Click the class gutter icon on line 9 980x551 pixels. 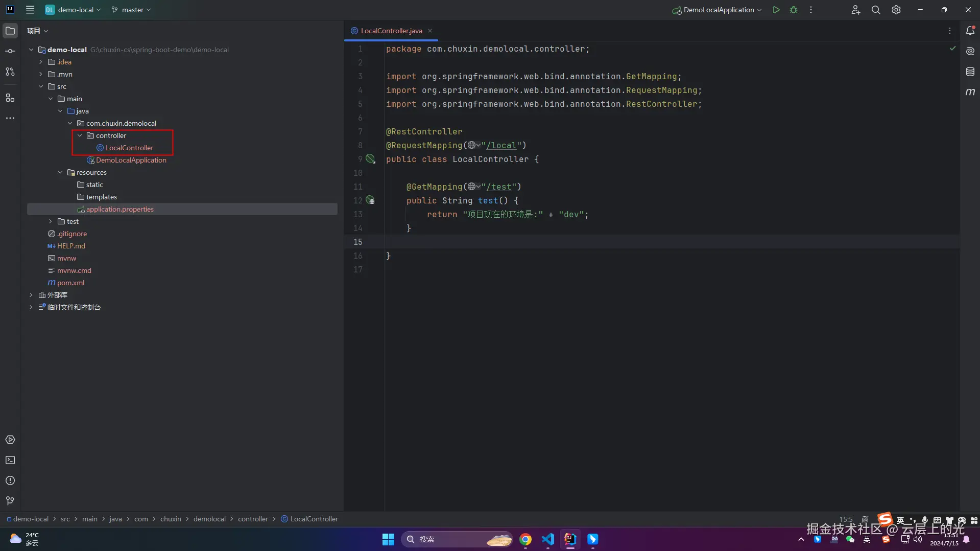(370, 159)
